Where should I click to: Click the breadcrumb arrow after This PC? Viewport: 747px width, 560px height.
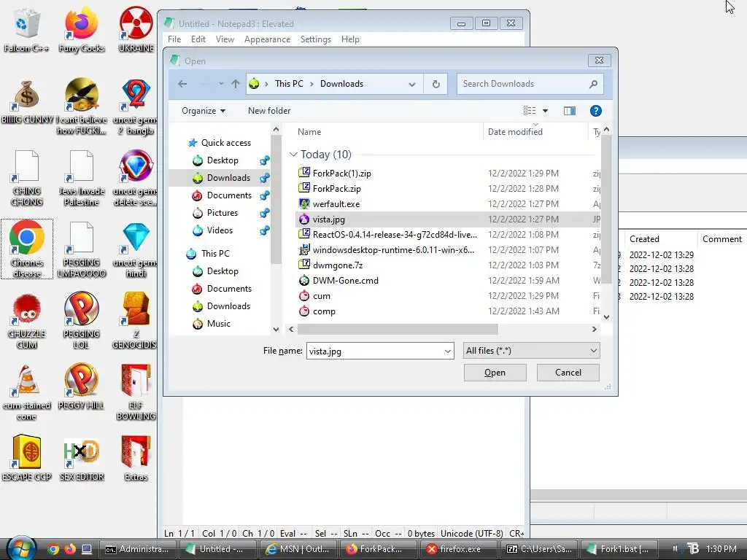311,85
